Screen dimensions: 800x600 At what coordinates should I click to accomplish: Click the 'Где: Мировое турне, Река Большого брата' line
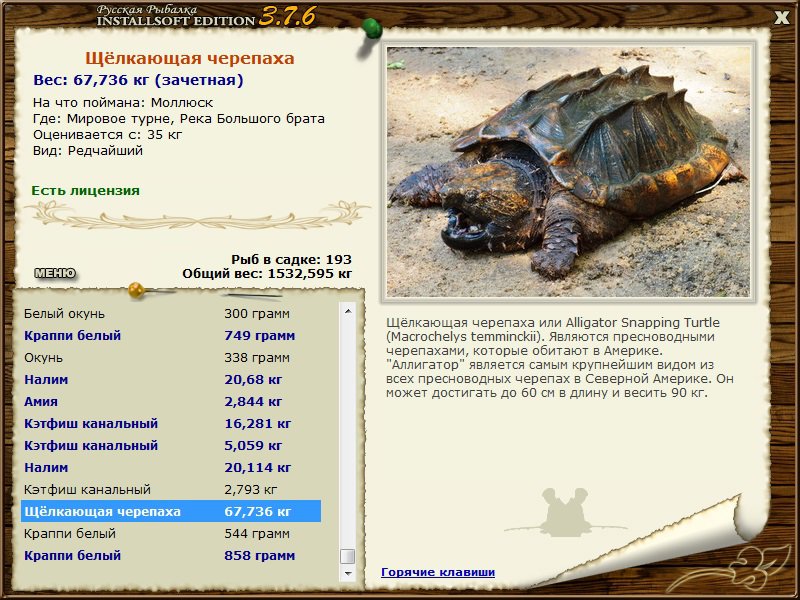point(179,119)
